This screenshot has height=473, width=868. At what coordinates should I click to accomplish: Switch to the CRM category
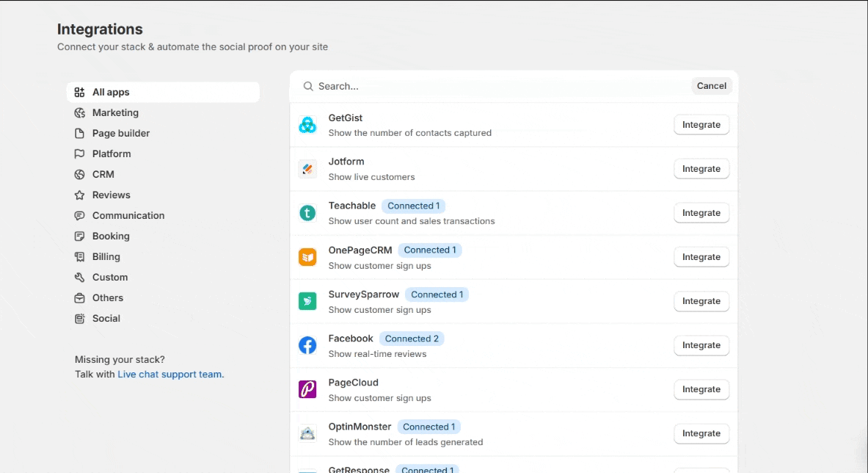coord(103,174)
